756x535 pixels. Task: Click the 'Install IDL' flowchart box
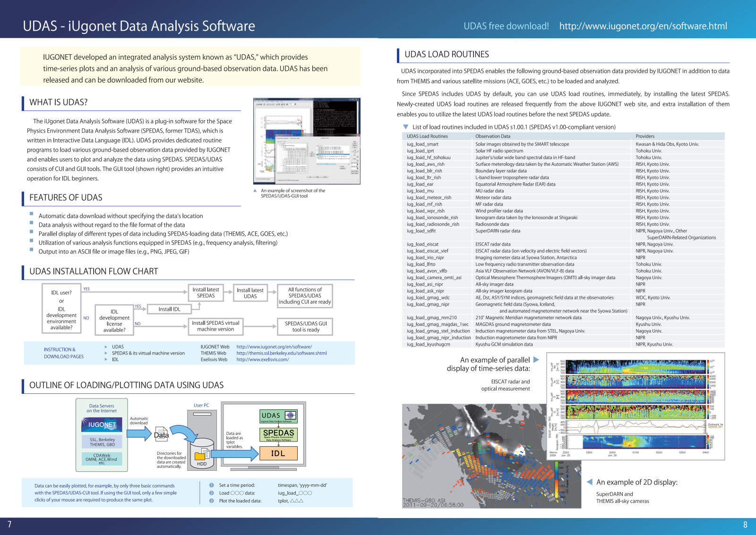click(x=169, y=309)
